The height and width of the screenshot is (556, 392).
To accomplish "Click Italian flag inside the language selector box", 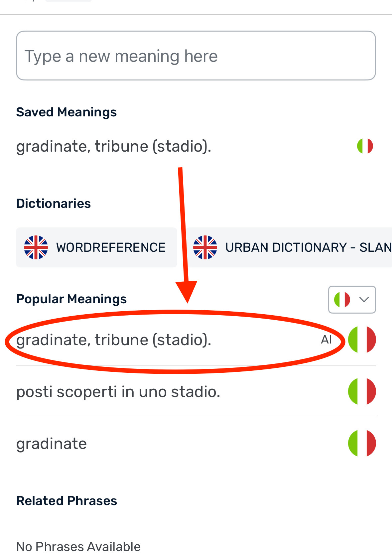I will (342, 300).
